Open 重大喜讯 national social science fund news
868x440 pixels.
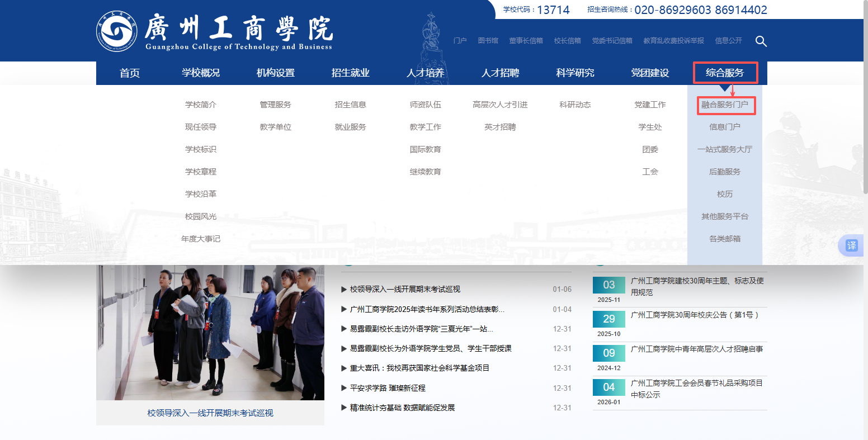[419, 368]
